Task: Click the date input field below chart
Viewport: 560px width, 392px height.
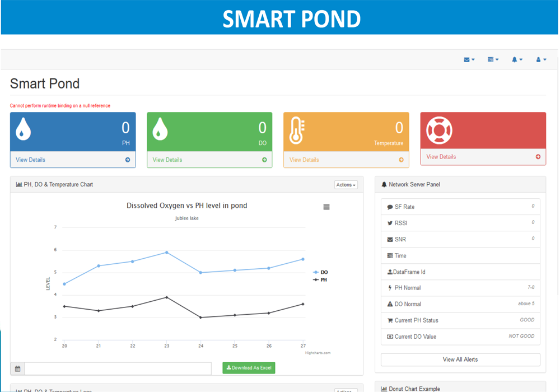Action: (x=118, y=368)
